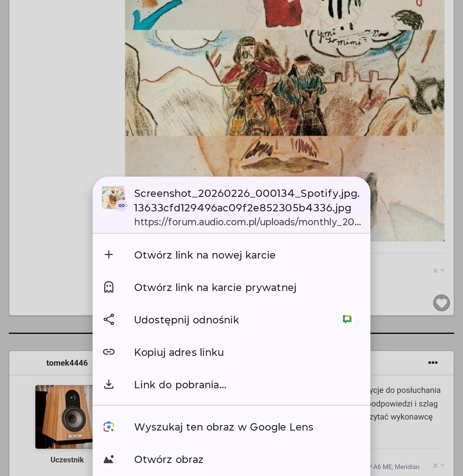
Task: Click the ghost icon for private tab
Action: pos(109,287)
